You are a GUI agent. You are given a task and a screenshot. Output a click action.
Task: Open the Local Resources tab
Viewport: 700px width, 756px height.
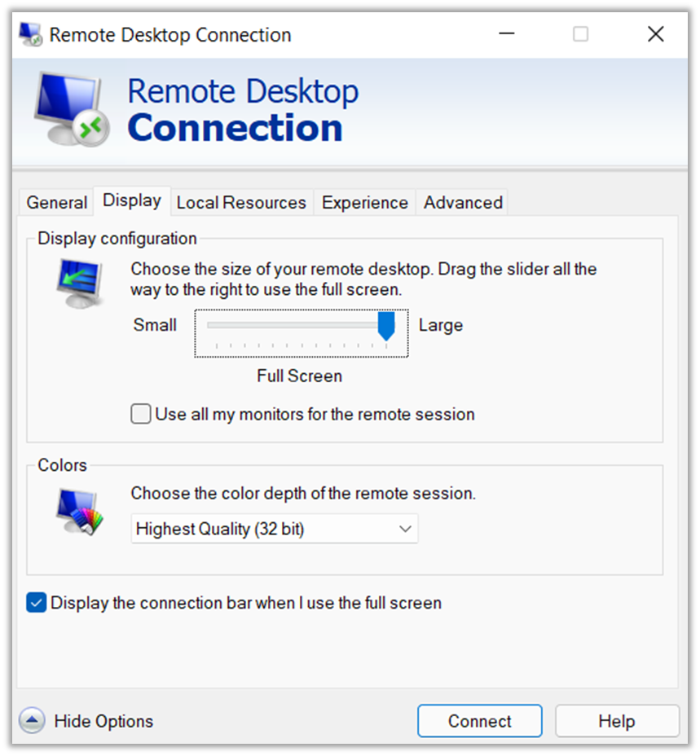[241, 203]
